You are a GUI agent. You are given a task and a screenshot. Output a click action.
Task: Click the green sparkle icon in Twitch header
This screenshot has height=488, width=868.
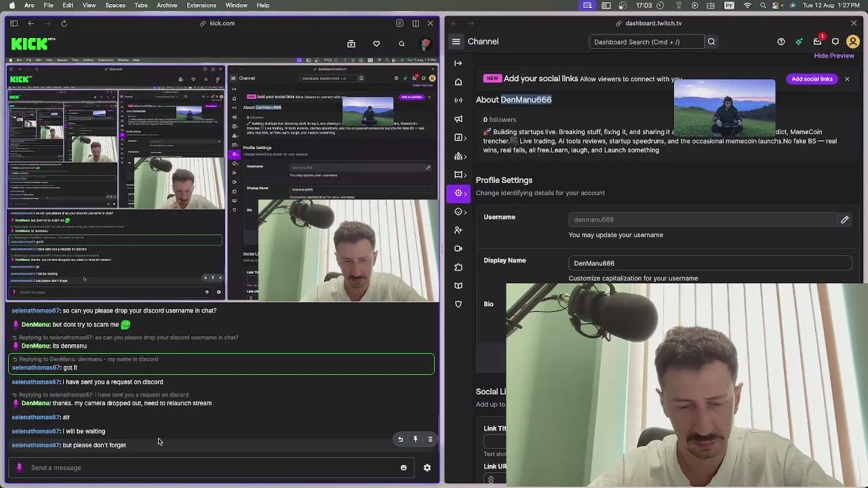click(799, 42)
